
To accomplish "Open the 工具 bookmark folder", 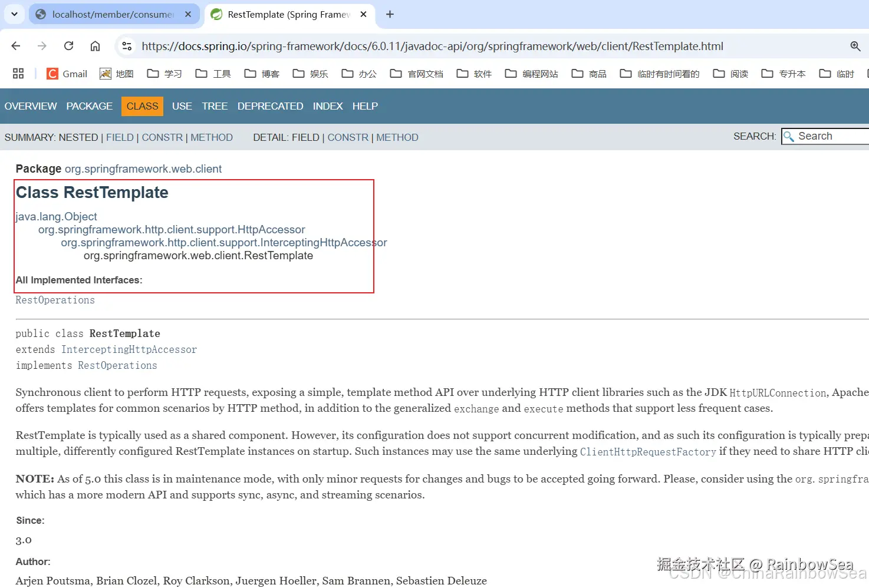I will [x=213, y=74].
